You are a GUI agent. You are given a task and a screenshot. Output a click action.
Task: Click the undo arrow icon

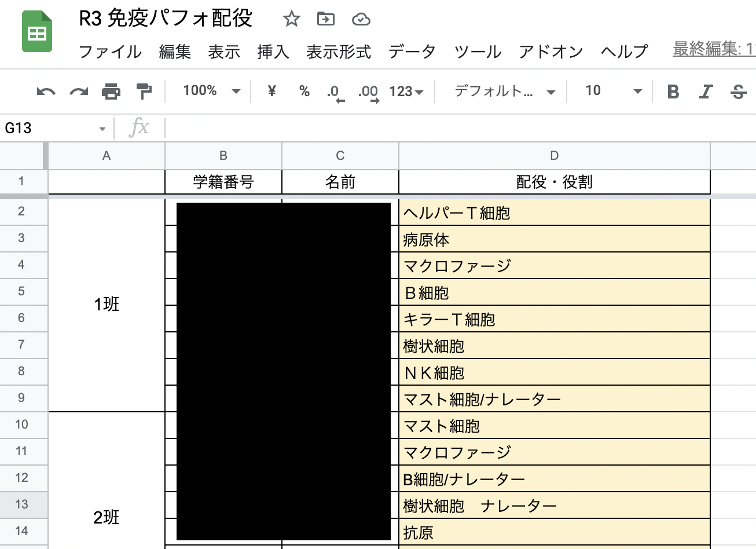(x=46, y=91)
